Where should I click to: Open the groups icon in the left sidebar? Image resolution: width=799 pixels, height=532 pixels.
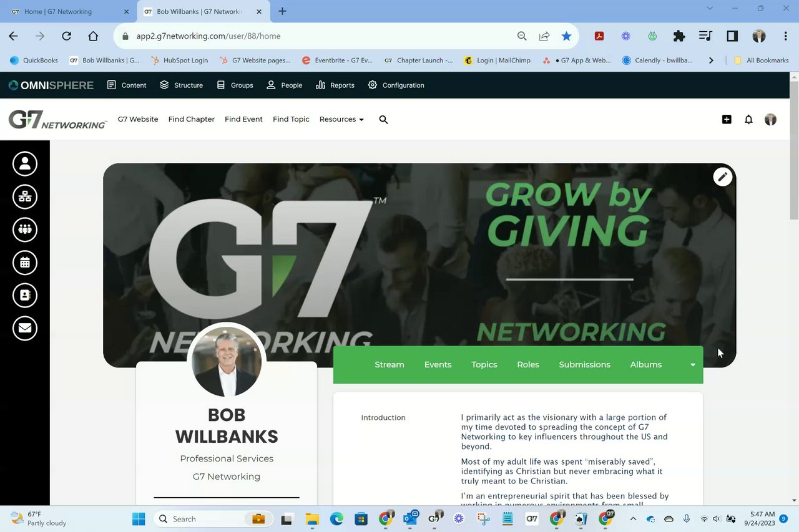coord(25,230)
